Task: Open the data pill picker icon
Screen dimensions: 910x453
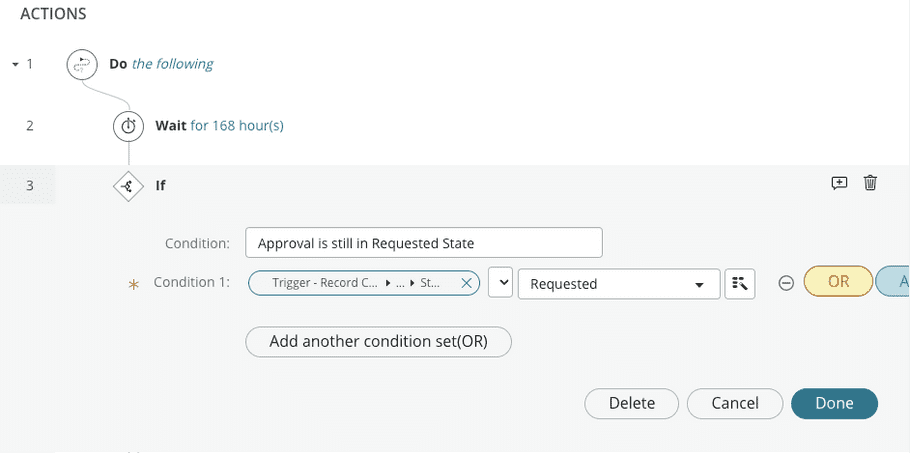Action: coord(740,284)
